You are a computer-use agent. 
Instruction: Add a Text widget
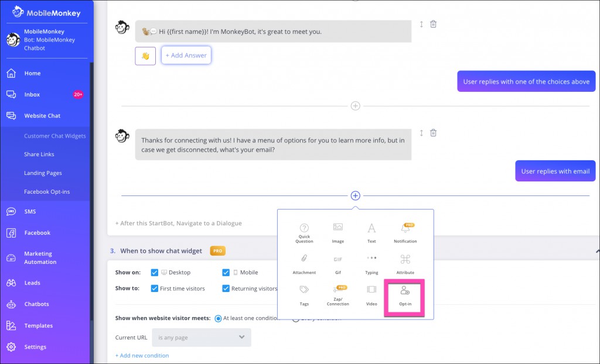371,233
